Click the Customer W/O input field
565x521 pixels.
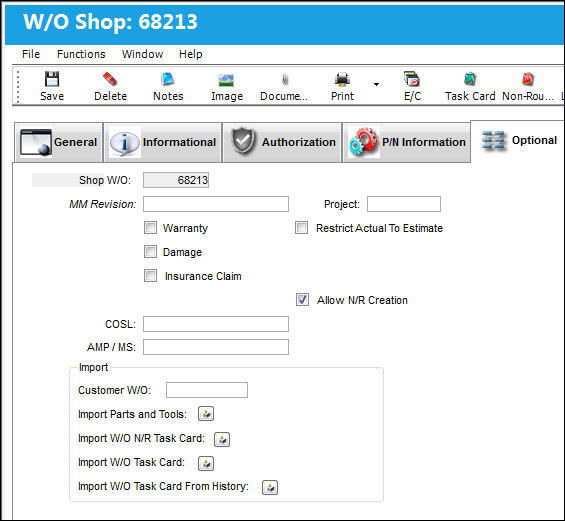coord(207,390)
